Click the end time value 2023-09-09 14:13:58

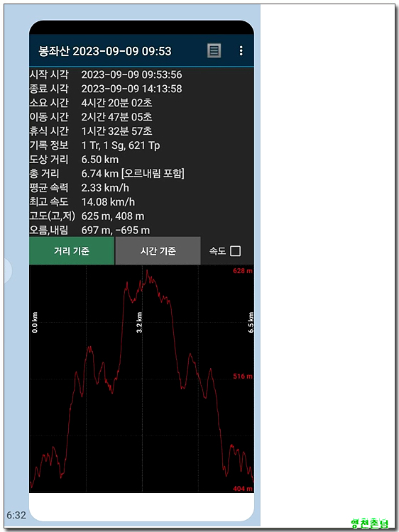coord(132,89)
